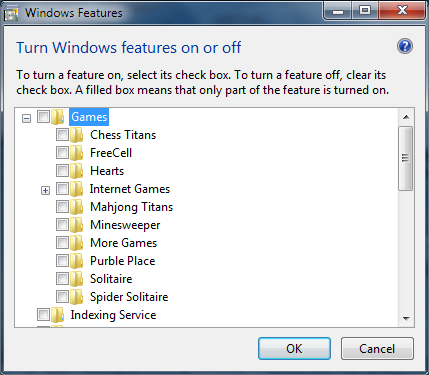Check the Mahjong Titans checkbox
This screenshot has width=429, height=375.
coord(62,207)
